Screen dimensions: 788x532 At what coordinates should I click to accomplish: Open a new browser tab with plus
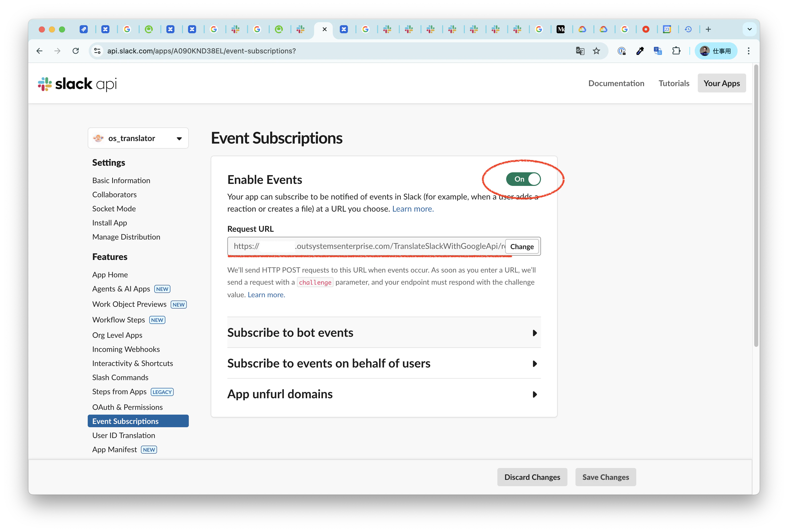708,29
